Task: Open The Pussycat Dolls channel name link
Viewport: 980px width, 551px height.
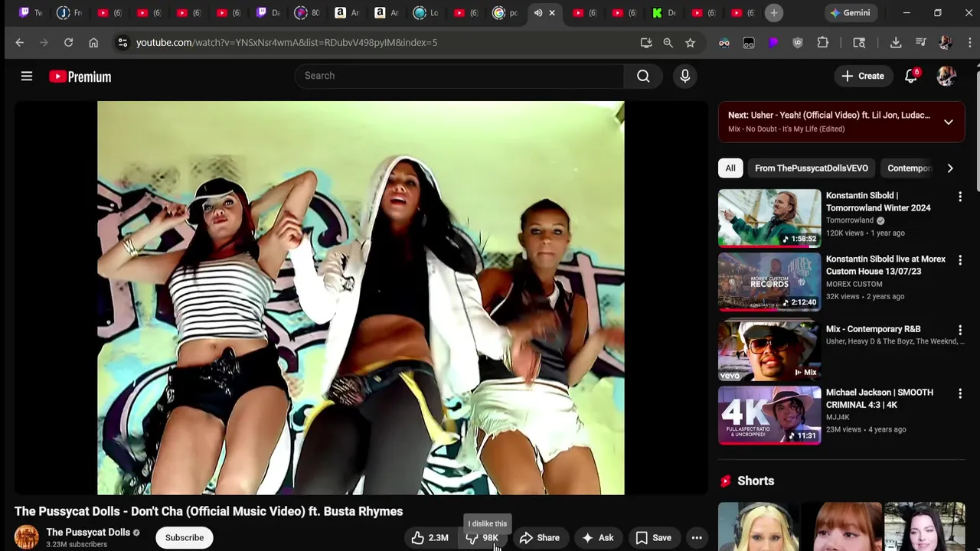Action: 88,532
